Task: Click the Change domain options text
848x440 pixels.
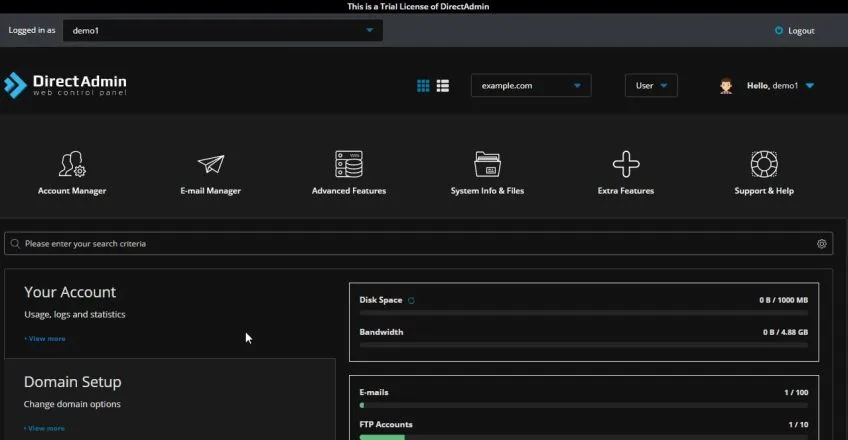Action: 72,404
